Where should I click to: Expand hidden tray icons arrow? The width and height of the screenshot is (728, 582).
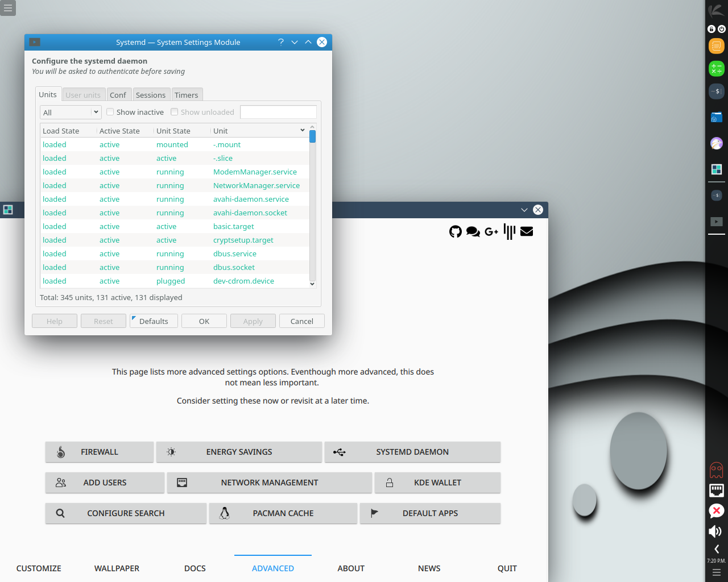pos(717,549)
